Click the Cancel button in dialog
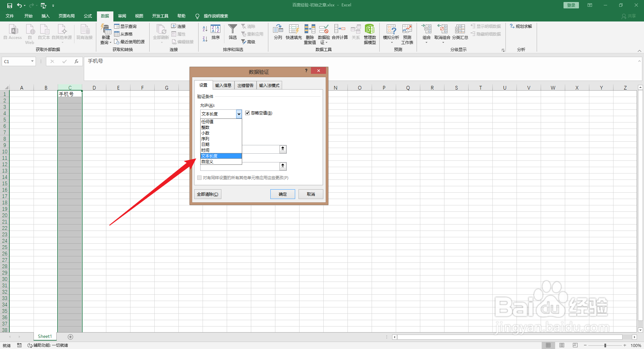This screenshot has height=349, width=644. tap(311, 194)
